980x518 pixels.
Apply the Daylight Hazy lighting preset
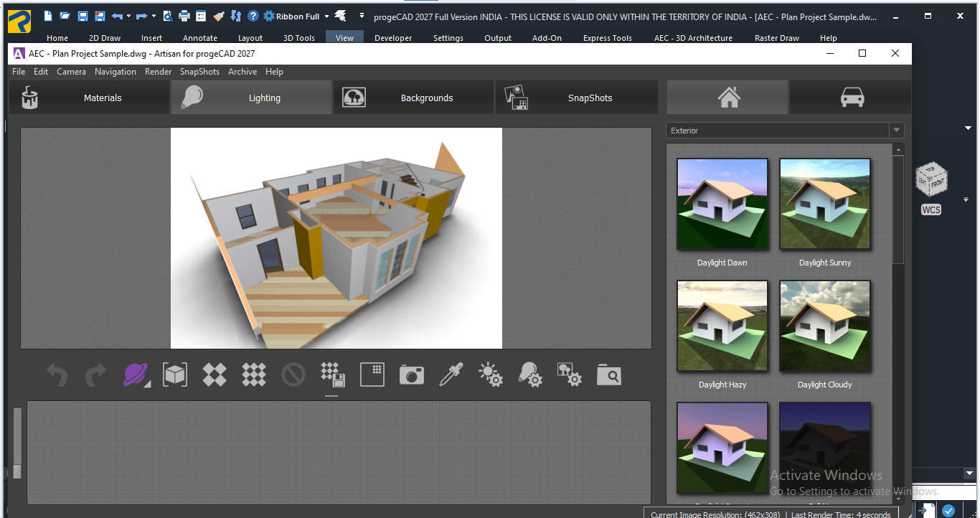pyautogui.click(x=722, y=326)
